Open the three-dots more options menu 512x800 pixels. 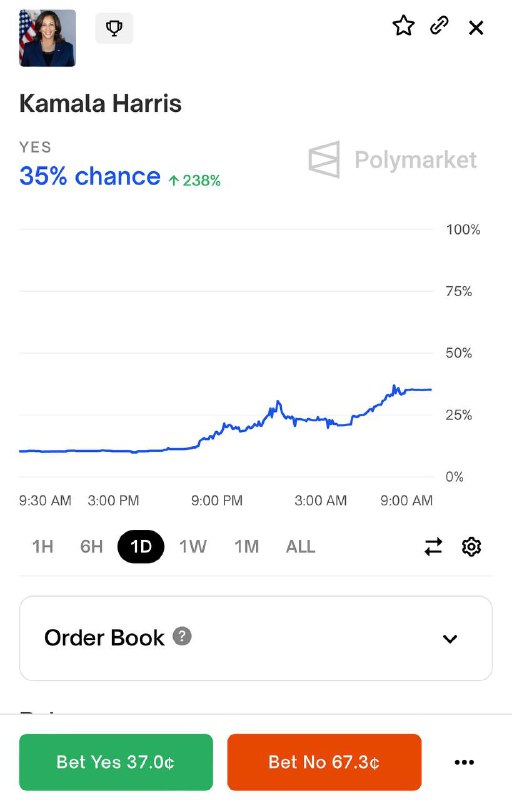click(464, 762)
